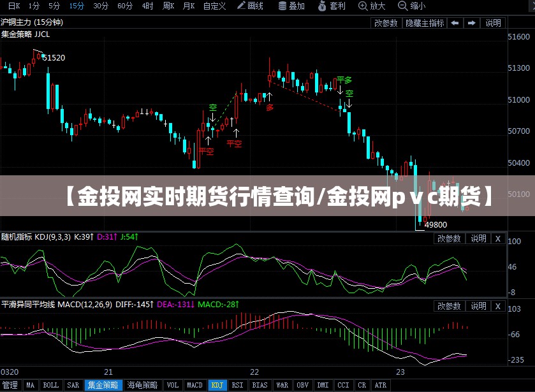Select the 4时 timeframe
The height and width of the screenshot is (392, 535).
[147, 6]
